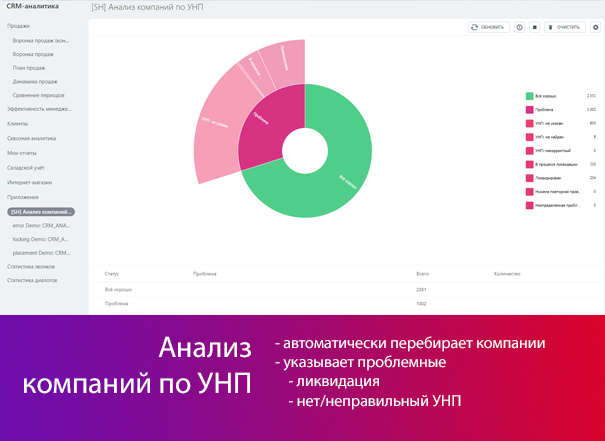Click the Обновить refresh button
Image resolution: width=605 pixels, height=441 pixels.
[x=489, y=27]
